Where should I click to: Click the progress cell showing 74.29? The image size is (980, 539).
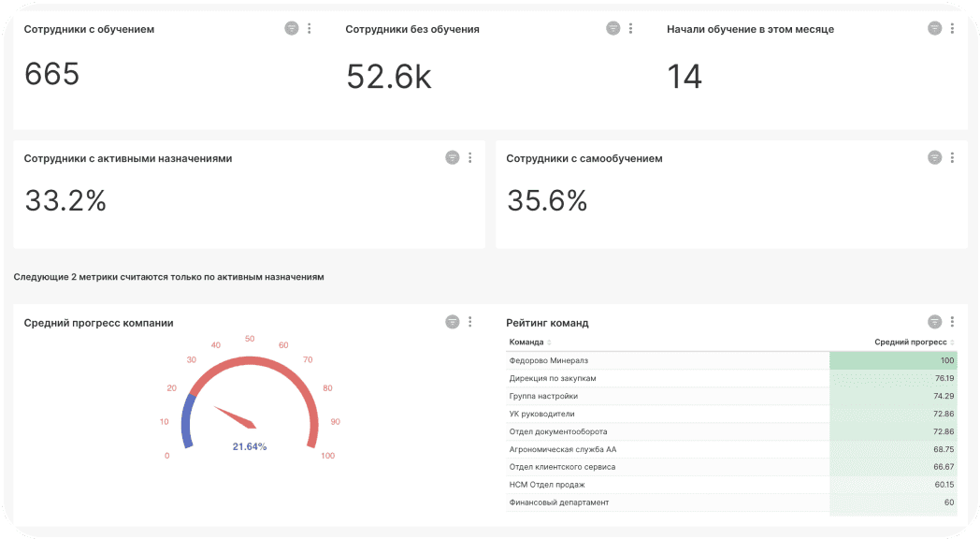point(893,396)
